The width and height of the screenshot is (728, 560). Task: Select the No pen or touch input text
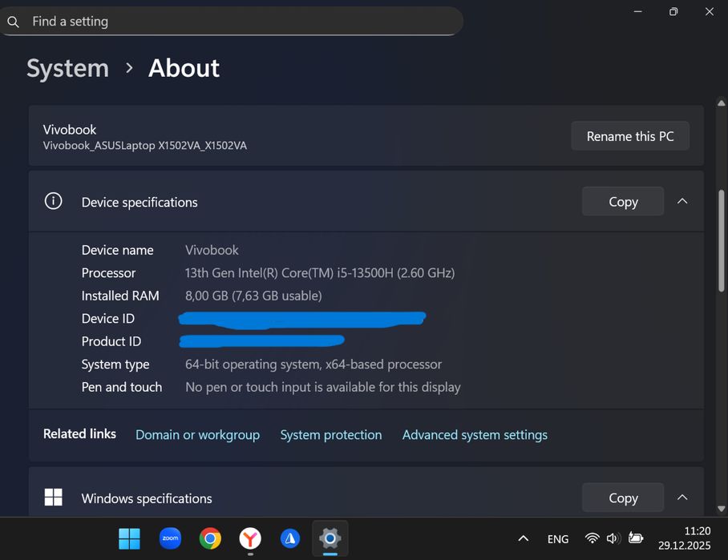click(322, 387)
